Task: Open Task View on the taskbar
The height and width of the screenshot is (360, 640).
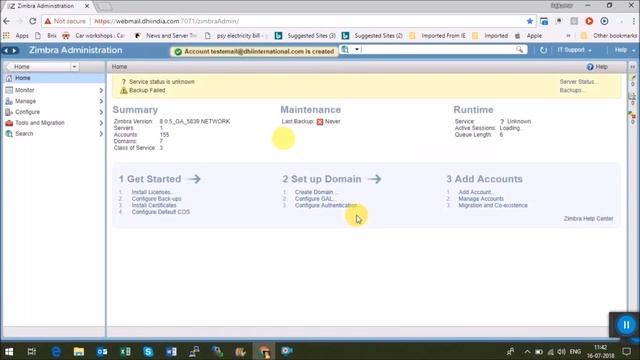Action: (31, 351)
